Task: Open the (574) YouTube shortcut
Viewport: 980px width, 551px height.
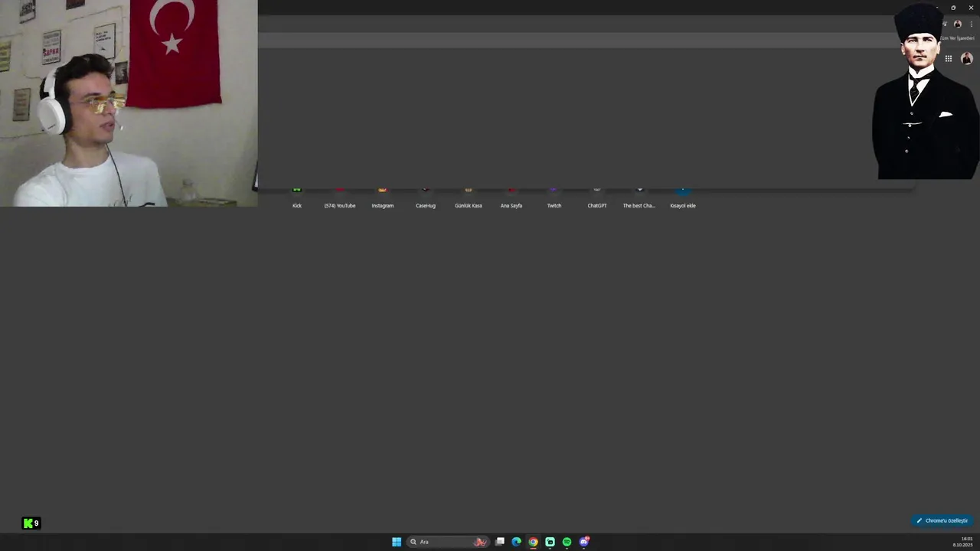Action: pos(340,198)
